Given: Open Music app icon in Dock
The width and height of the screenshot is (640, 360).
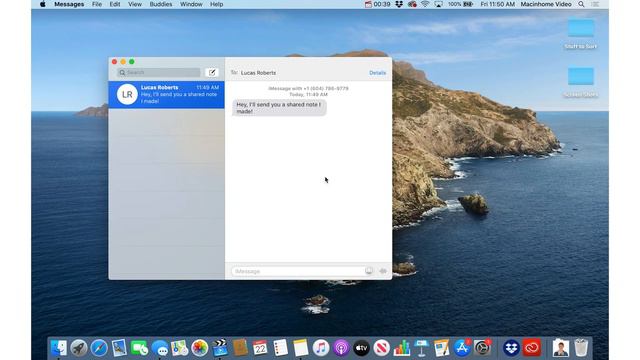Looking at the screenshot, I should tap(321, 348).
